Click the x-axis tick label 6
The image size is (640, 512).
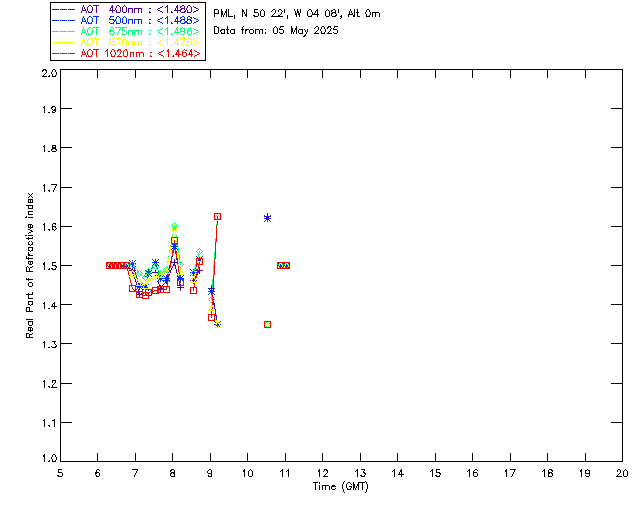pyautogui.click(x=98, y=473)
